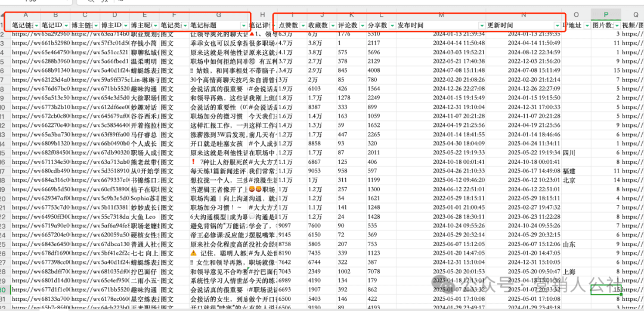Open the filter arrow on 博主链接 header
The height and width of the screenshot is (311, 644).
click(96, 26)
